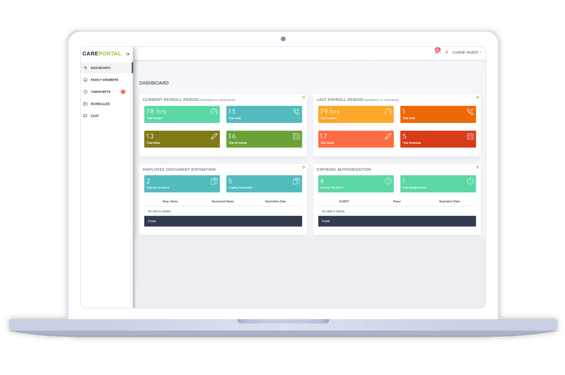Click the user profile icon in the header

point(446,52)
